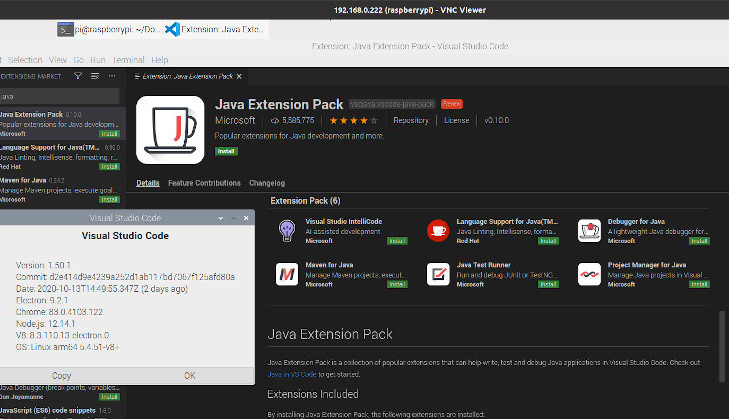Viewport: 729px width, 419px height.
Task: Install Language Support for Java in pack grid
Action: click(x=548, y=241)
